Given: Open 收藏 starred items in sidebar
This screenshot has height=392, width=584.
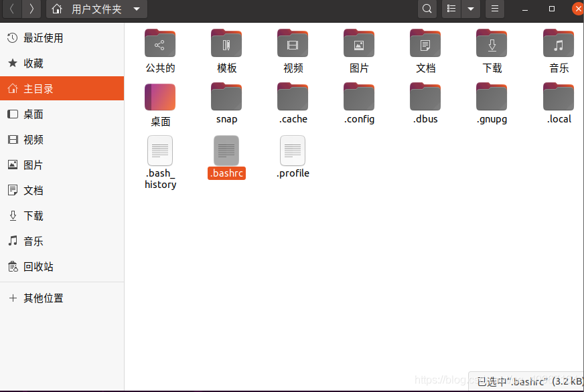Looking at the screenshot, I should pos(62,64).
